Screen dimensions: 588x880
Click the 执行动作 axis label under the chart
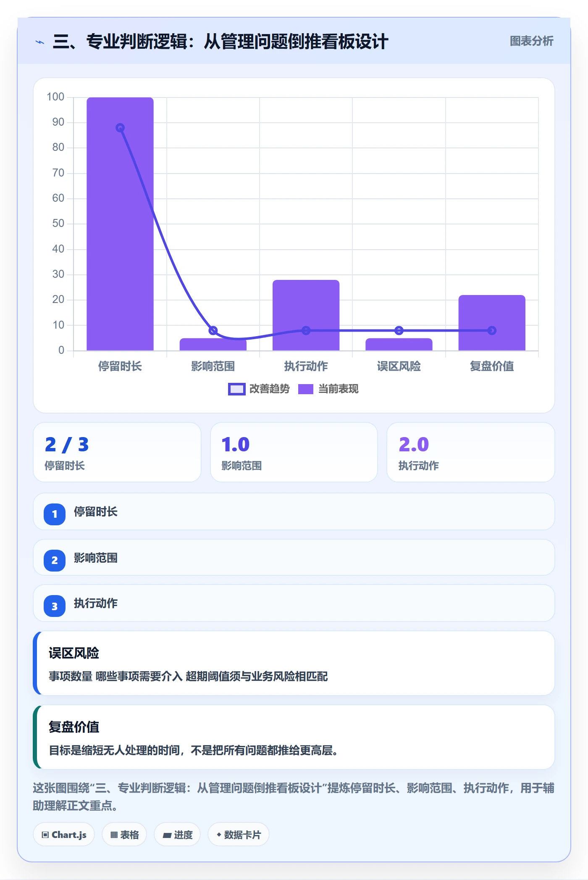306,366
